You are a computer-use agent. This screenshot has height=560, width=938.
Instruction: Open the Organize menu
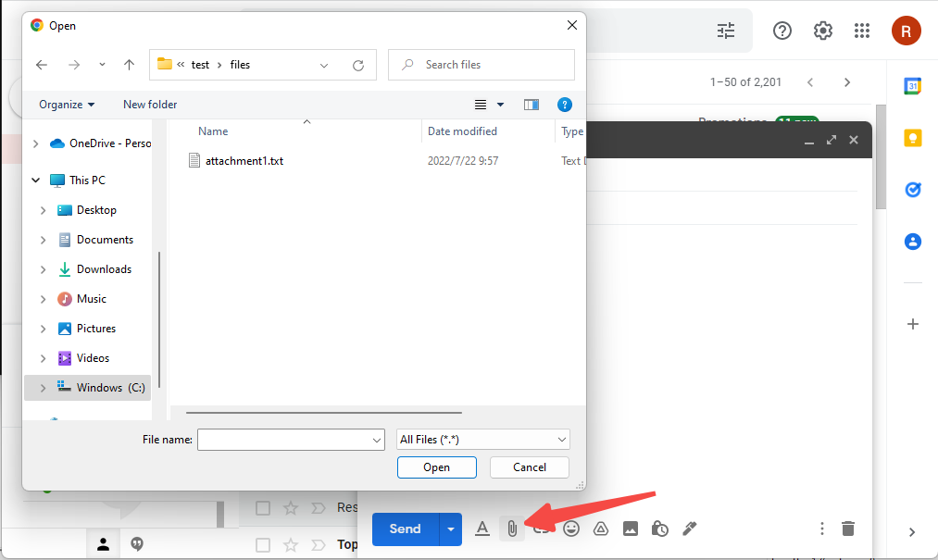click(x=65, y=105)
